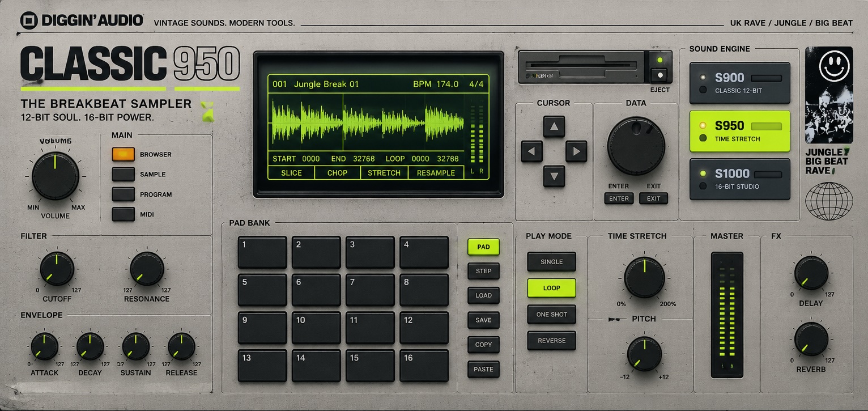Select the S950 Time Stretch engine
868x411 pixels.
point(739,131)
